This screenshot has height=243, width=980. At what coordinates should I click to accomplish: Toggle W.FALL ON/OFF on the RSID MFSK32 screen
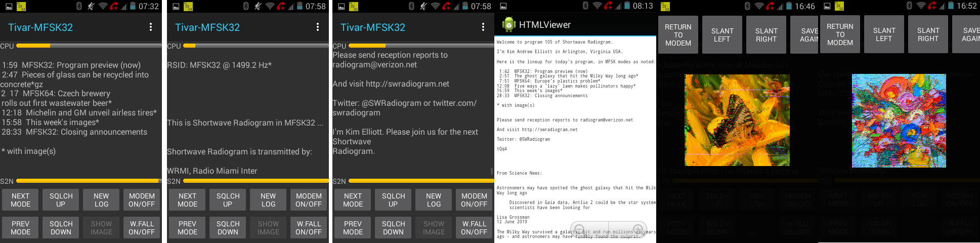tap(309, 228)
